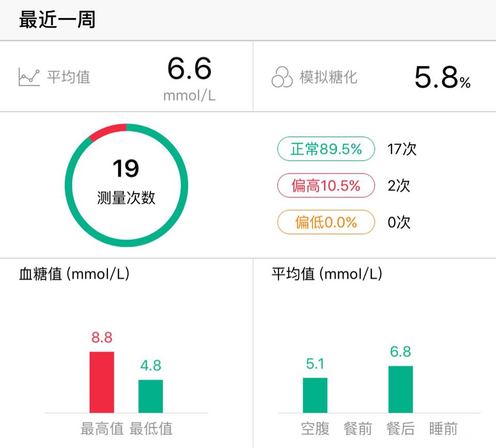Click the 平均值 (mmol/L) chart title
This screenshot has width=496, height=448.
327,274
